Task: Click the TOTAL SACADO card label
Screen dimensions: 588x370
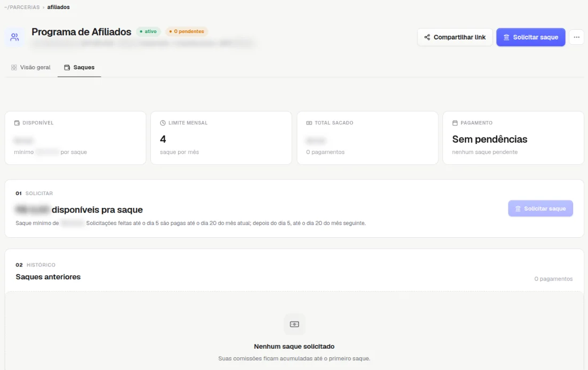Action: [x=334, y=123]
